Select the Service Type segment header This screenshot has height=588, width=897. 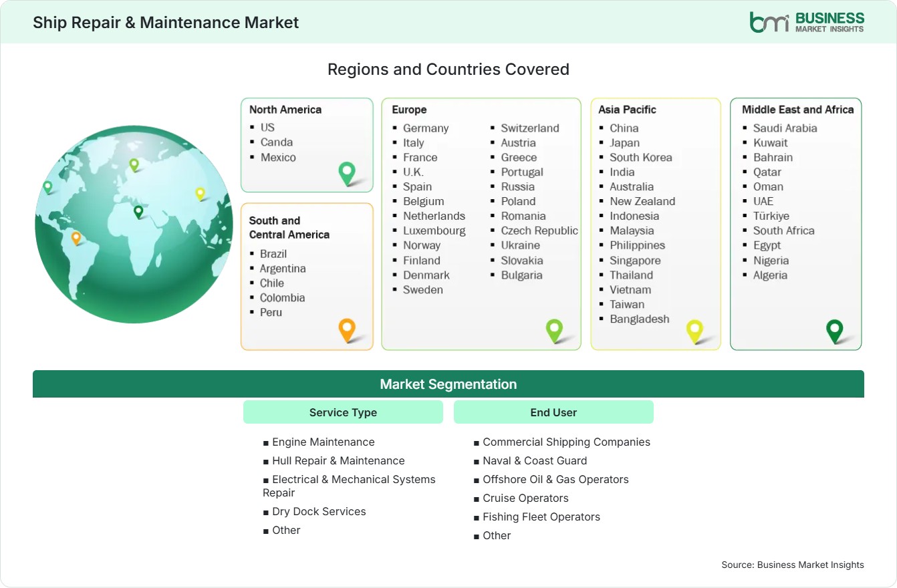click(x=343, y=412)
